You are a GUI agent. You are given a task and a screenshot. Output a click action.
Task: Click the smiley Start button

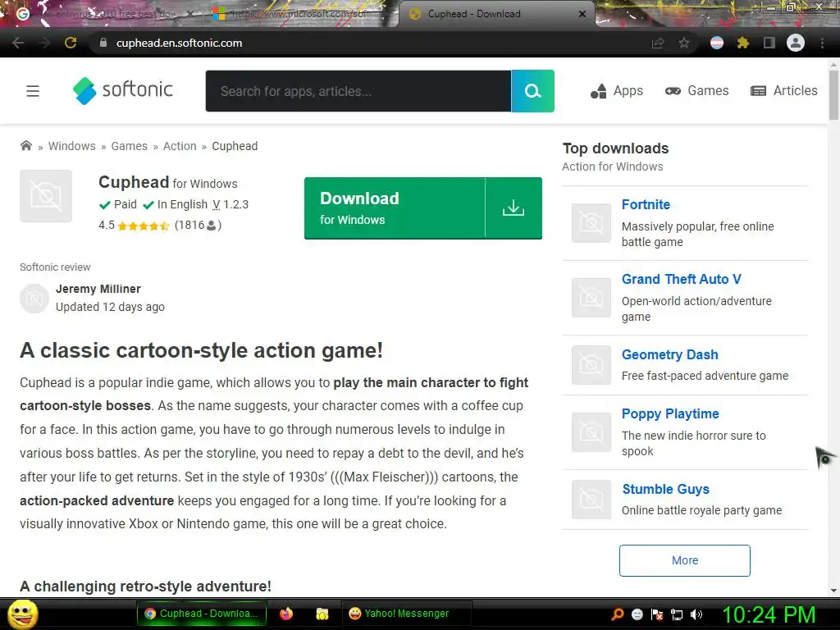coord(22,614)
